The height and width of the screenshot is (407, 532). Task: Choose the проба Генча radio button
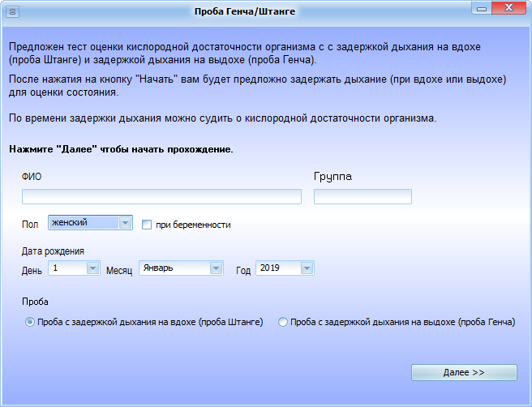[283, 322]
